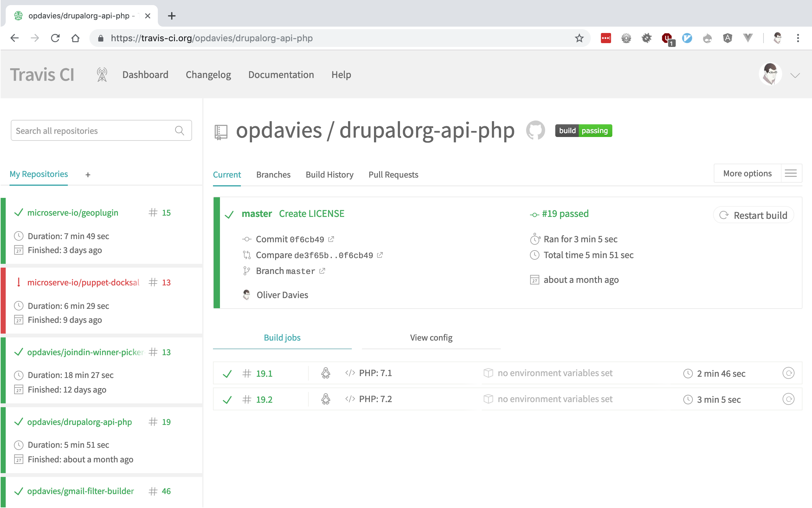Viewport: 812px width, 508px height.
Task: Restart job 19.2 using its circular arrow icon
Action: point(788,399)
